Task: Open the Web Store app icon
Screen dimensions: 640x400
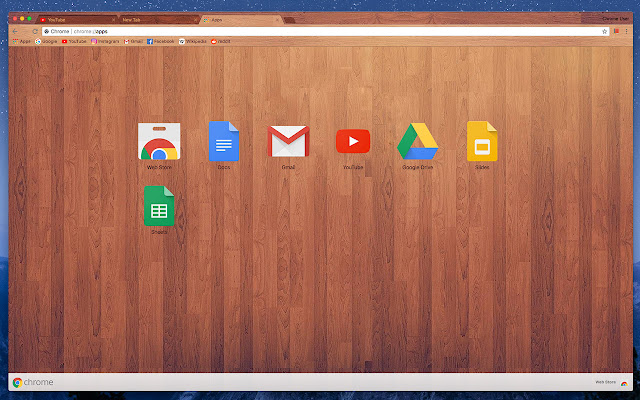Action: [x=159, y=141]
